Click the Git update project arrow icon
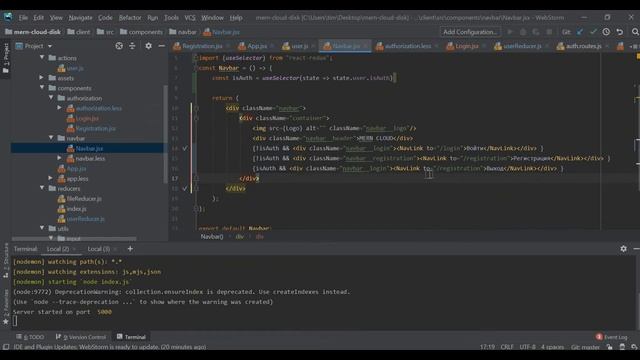The width and height of the screenshot is (640, 360). pyautogui.click(x=580, y=32)
